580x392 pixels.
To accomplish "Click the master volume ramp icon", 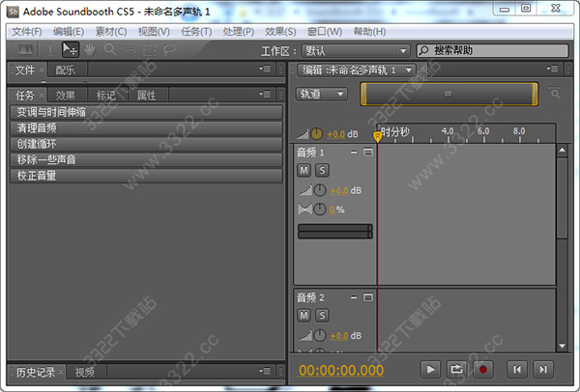I will (303, 134).
